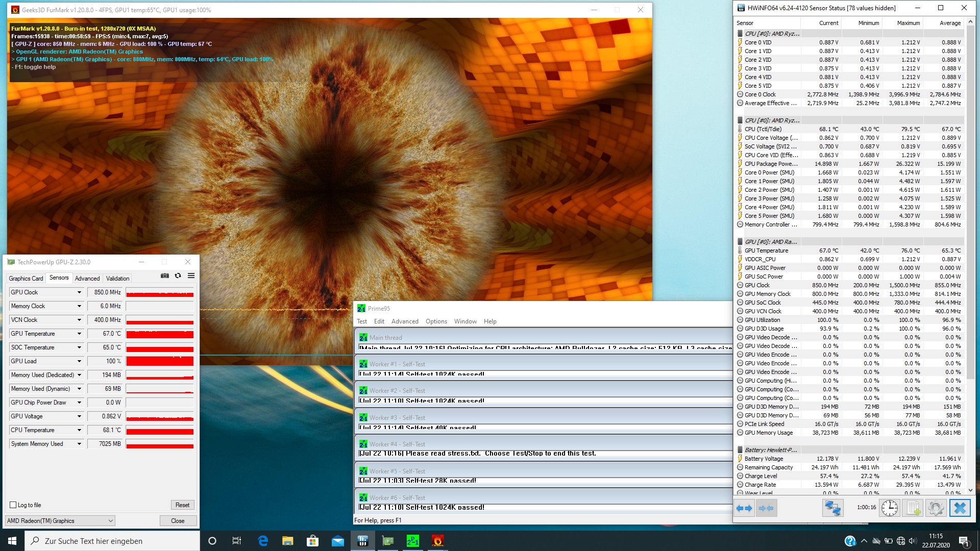This screenshot has height=551, width=980.
Task: Click GPU-Z refresh icon
Action: point(178,275)
